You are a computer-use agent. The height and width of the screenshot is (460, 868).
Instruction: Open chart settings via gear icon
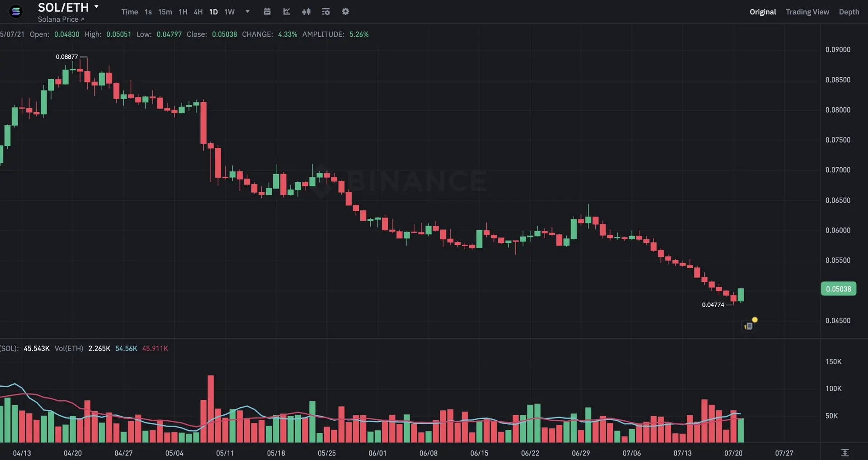pos(345,12)
